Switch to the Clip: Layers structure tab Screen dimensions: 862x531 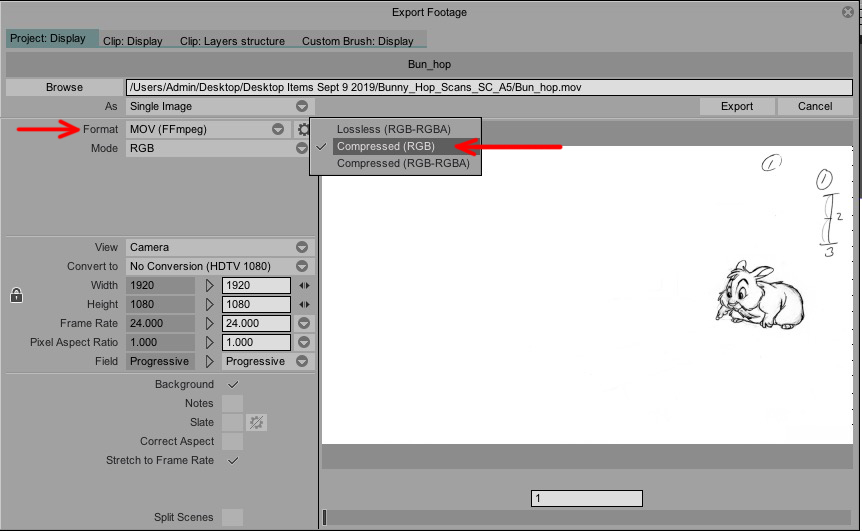(x=232, y=41)
